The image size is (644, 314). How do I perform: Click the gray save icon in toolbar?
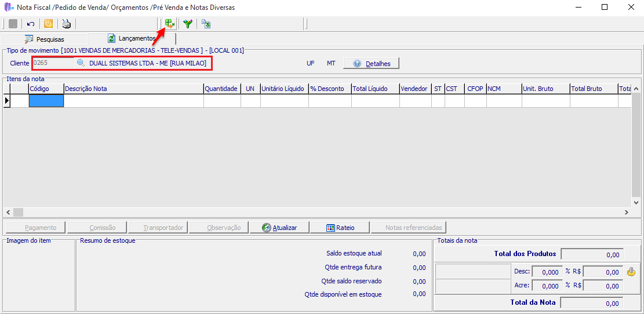(x=13, y=24)
